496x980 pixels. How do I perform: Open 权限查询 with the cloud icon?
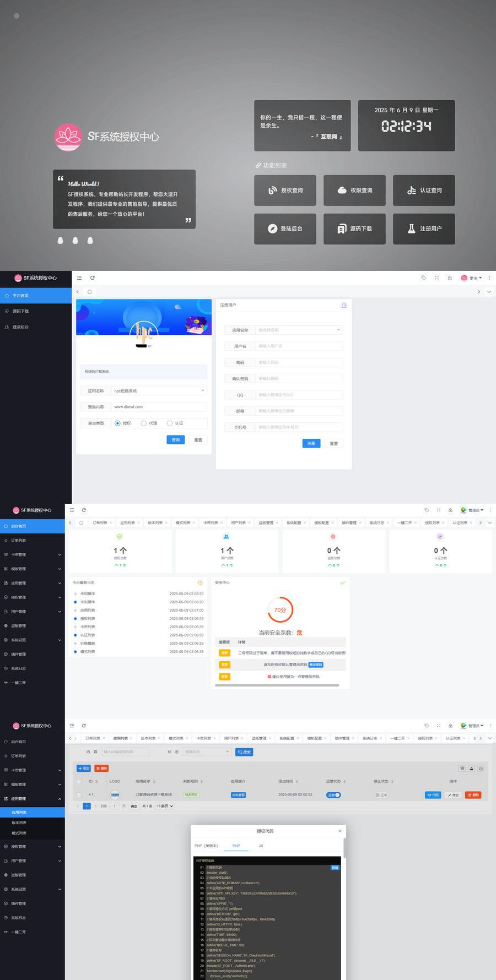coord(354,190)
